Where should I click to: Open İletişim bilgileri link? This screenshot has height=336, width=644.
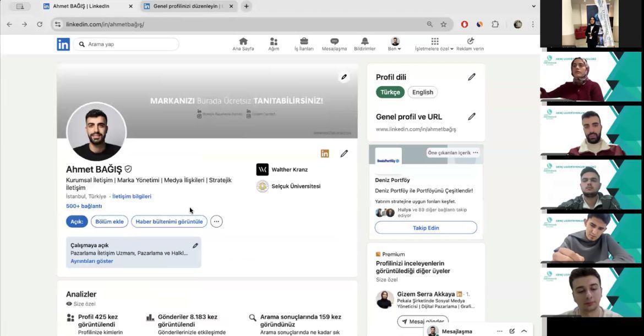(x=132, y=196)
